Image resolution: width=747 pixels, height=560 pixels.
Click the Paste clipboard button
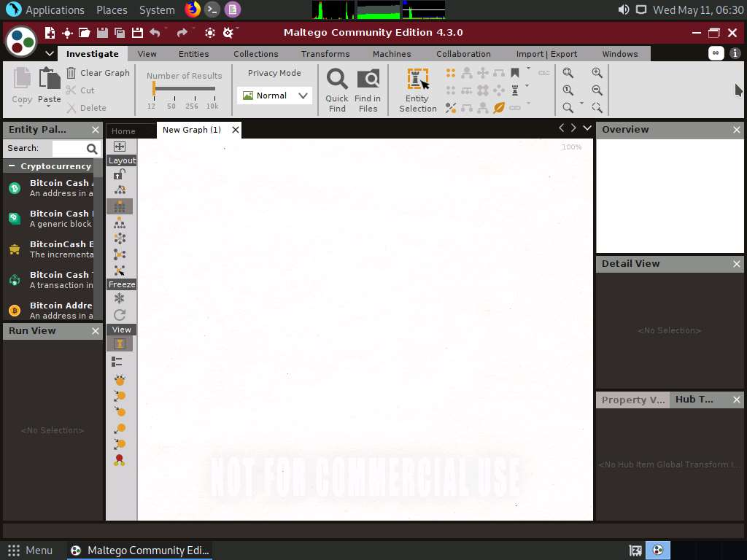49,85
